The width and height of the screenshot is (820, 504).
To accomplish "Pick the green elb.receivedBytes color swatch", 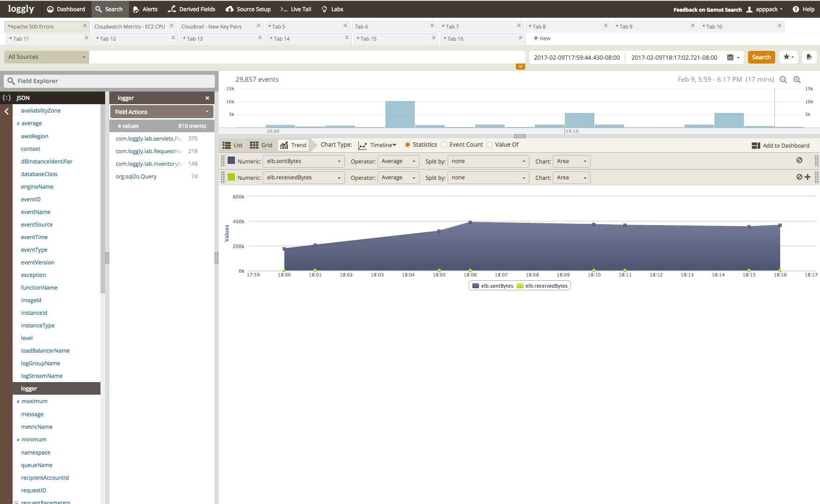I will pos(231,177).
